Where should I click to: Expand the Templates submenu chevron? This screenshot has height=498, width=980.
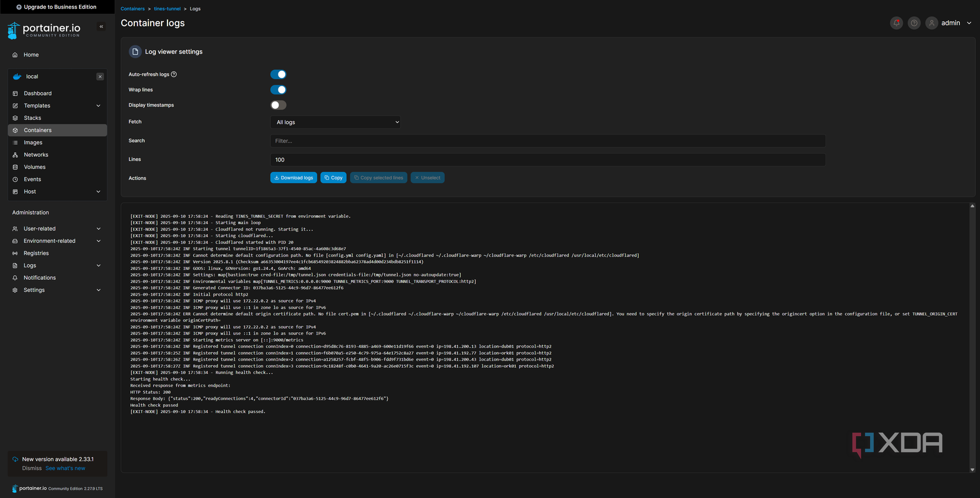(x=99, y=106)
